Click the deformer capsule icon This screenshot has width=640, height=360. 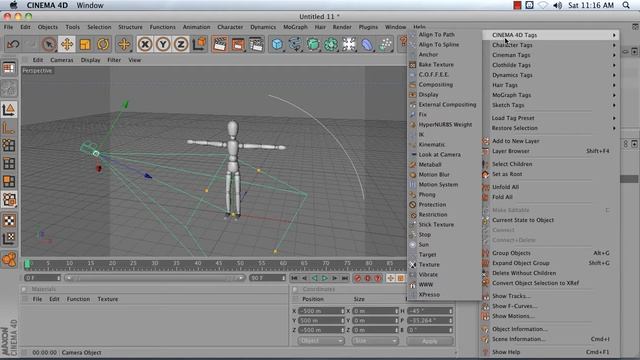pos(367,44)
